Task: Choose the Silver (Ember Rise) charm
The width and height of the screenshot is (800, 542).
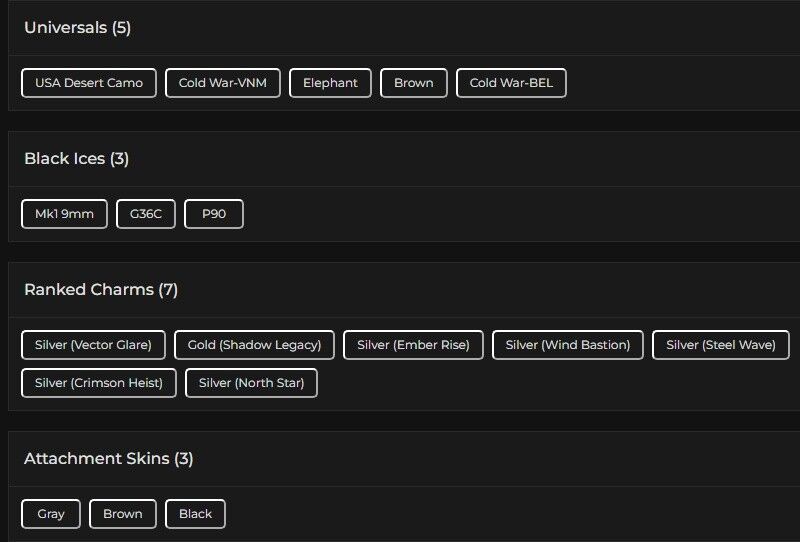Action: tap(413, 345)
